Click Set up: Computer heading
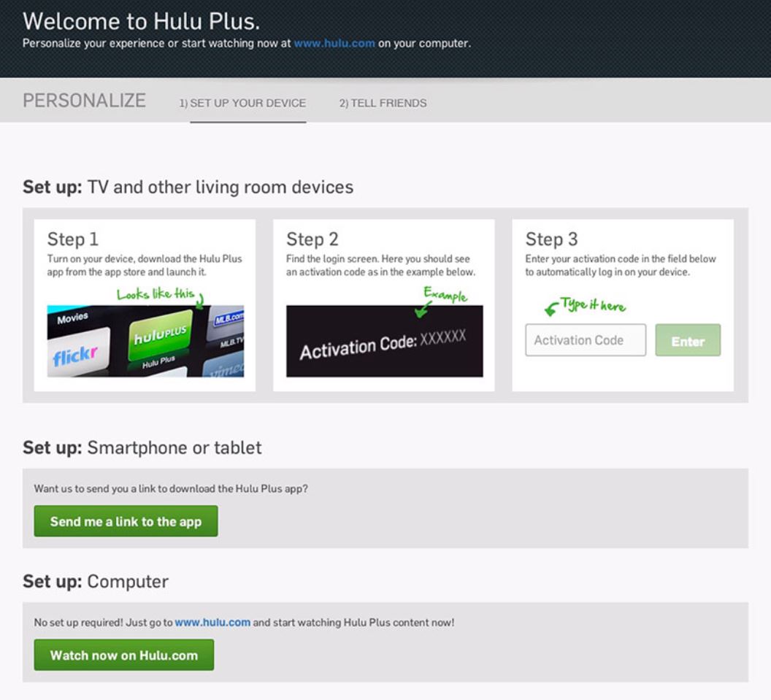Image resolution: width=771 pixels, height=700 pixels. pyautogui.click(x=96, y=581)
